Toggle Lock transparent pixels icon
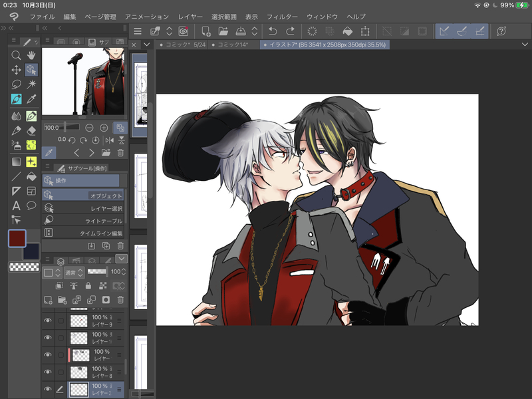Screen dimensions: 532x399 click(103, 286)
